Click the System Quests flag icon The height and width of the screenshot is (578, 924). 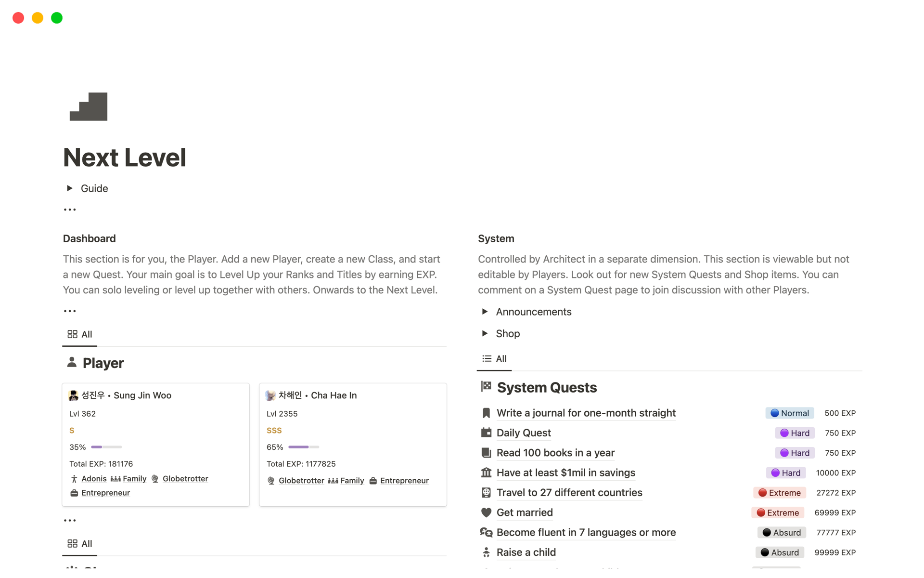pos(486,386)
